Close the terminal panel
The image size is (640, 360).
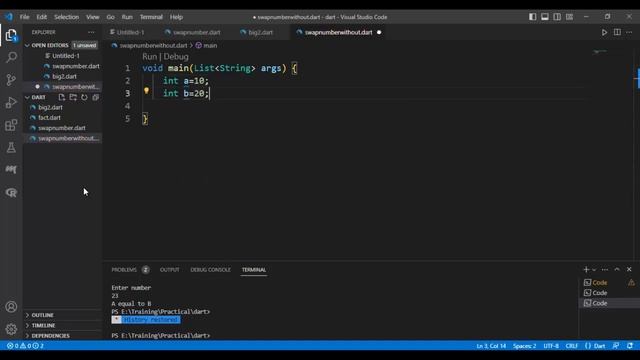[x=629, y=269]
